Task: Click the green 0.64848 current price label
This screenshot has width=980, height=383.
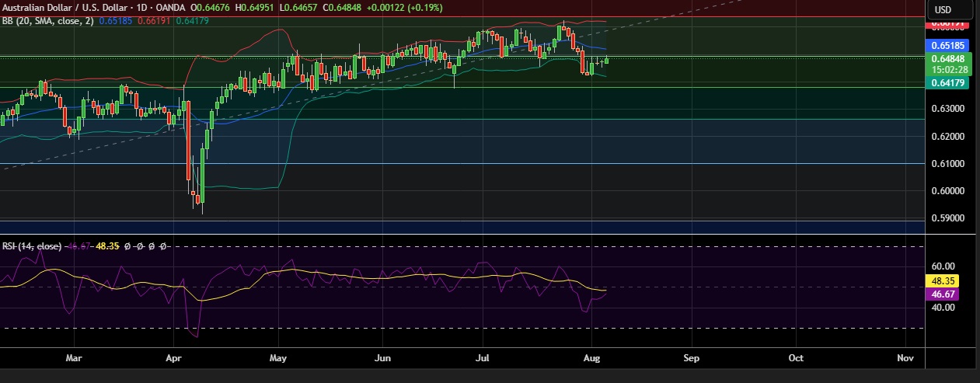Action: coord(948,58)
